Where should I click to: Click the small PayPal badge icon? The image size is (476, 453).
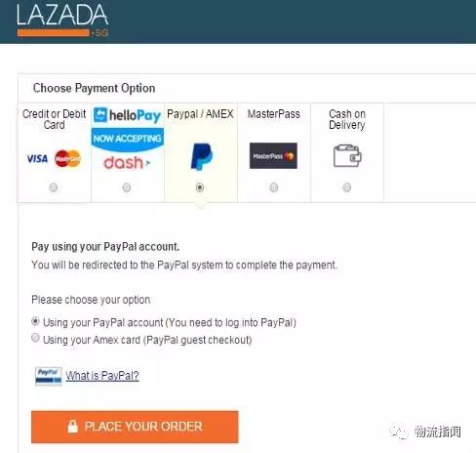click(49, 376)
